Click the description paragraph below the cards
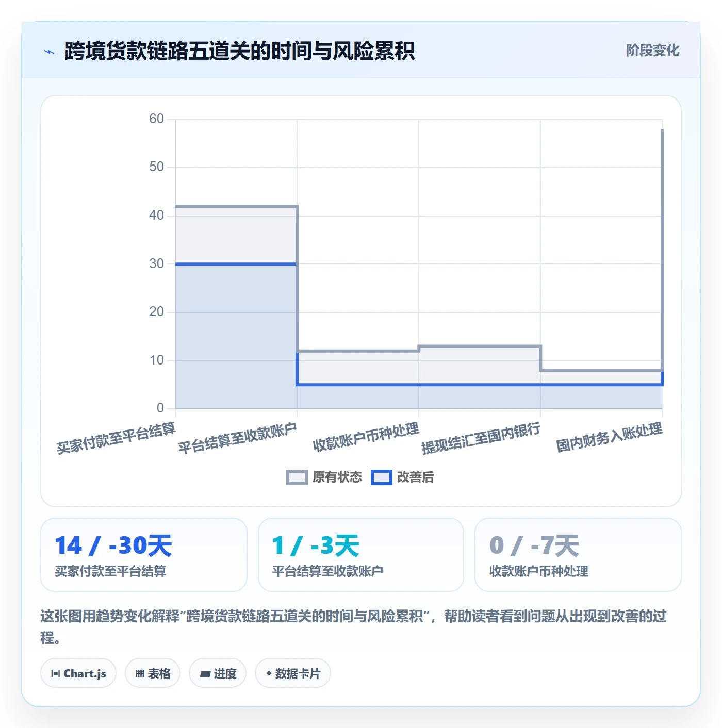 354,627
